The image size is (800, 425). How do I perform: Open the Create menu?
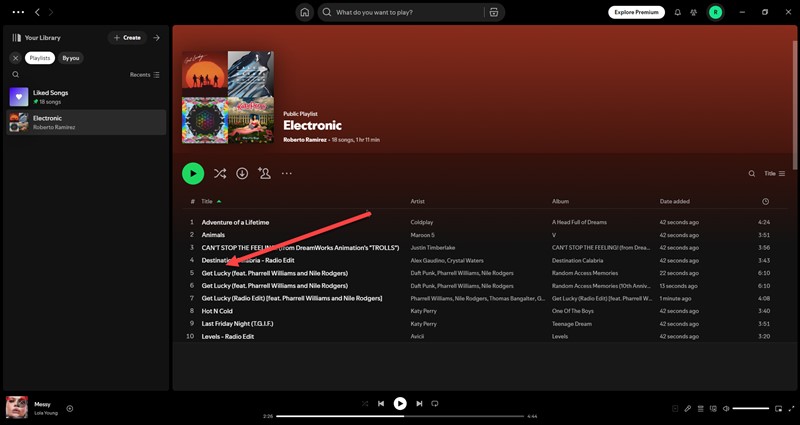127,38
